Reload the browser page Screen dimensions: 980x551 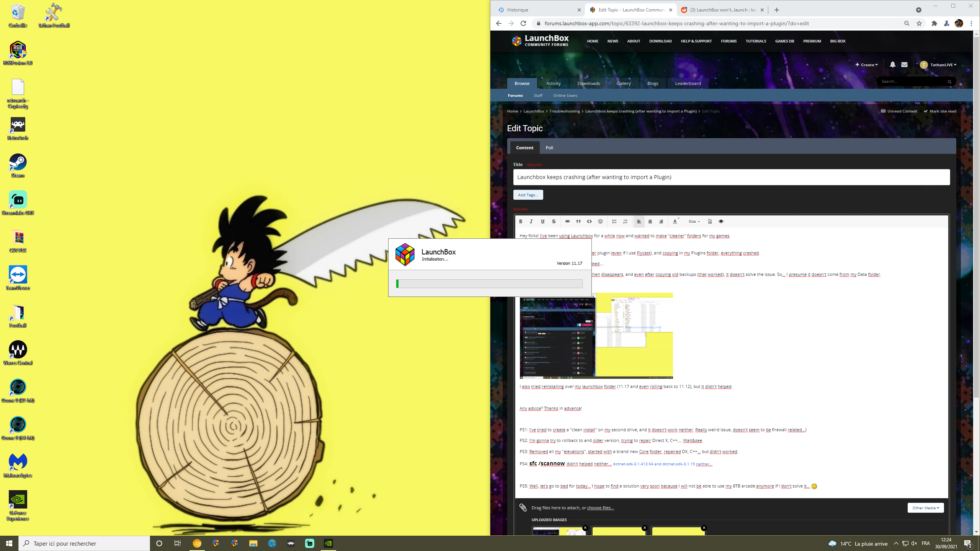[523, 23]
